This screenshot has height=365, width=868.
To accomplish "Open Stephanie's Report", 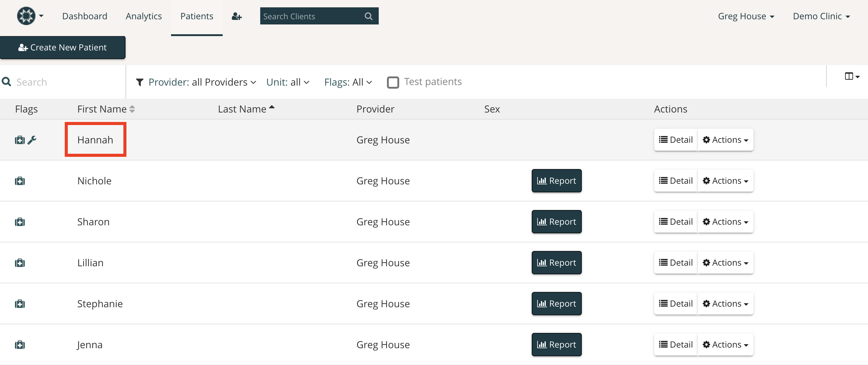I will tap(556, 304).
